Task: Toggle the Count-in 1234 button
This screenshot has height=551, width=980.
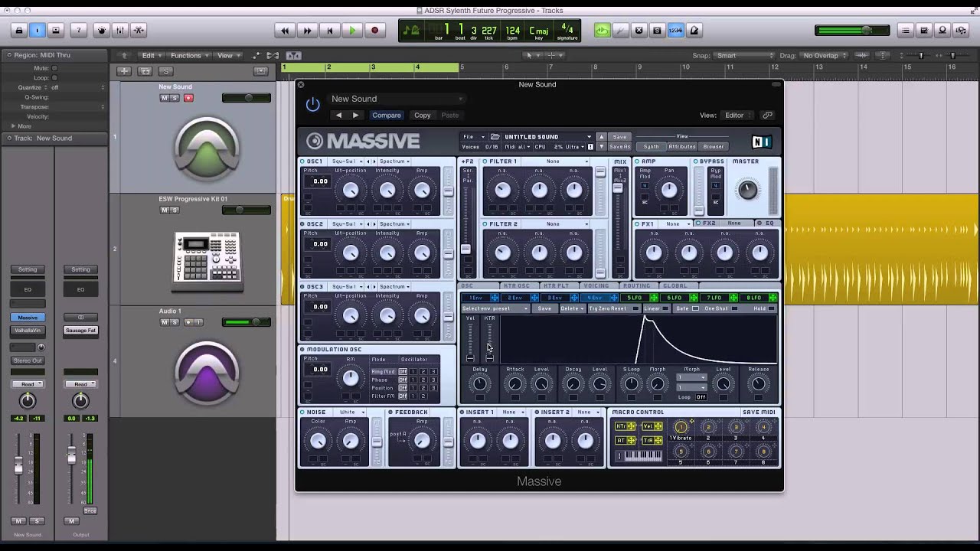Action: tap(675, 31)
